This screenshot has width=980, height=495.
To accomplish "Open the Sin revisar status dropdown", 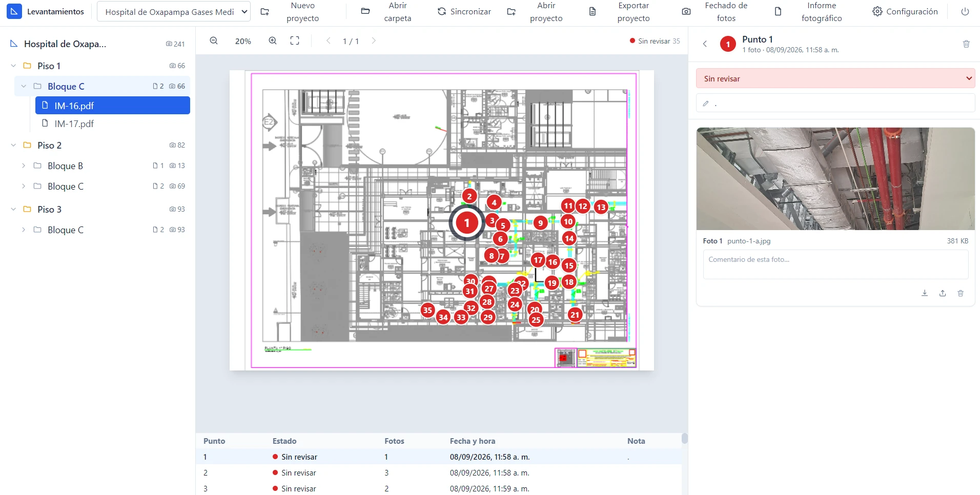I will pos(835,78).
